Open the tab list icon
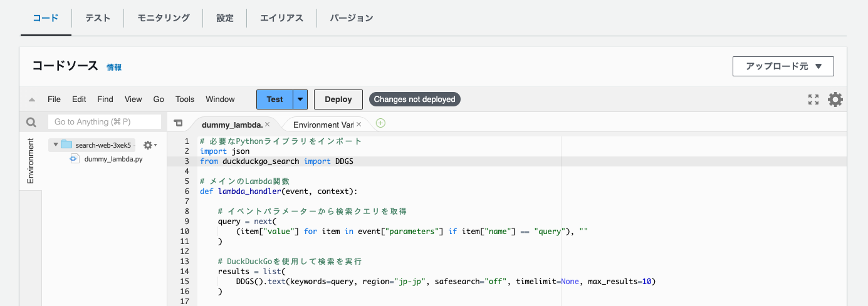Screen dimensions: 868x306 point(178,123)
